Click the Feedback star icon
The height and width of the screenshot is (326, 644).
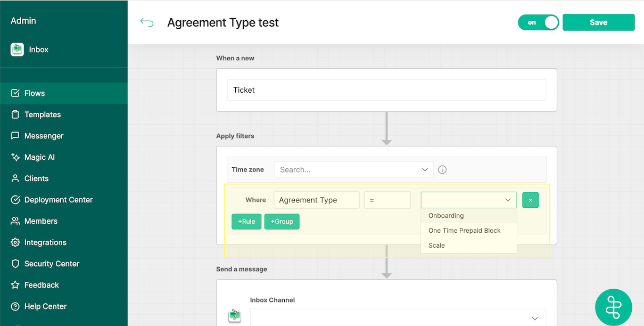tap(15, 285)
